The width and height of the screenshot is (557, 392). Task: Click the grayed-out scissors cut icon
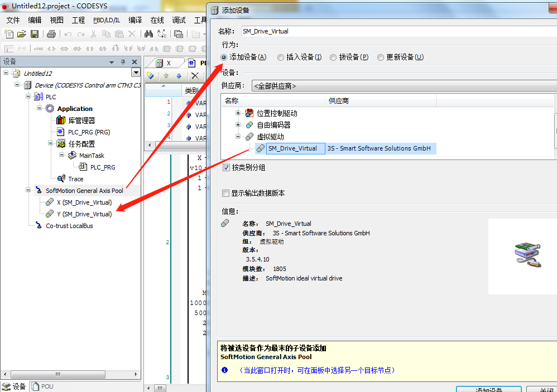[x=93, y=34]
